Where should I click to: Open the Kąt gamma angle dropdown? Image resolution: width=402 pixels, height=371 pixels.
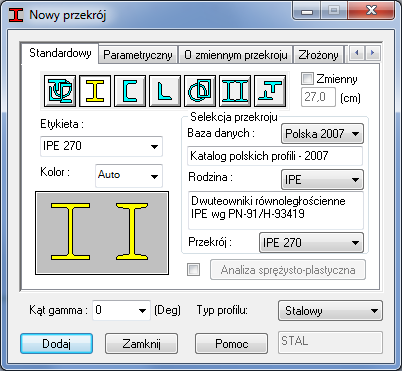pyautogui.click(x=121, y=310)
